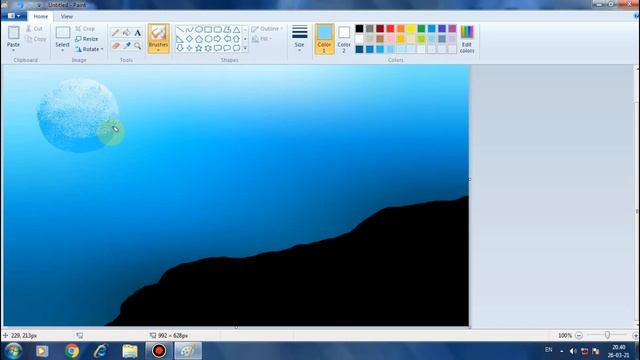Open the system tray volume control
The height and width of the screenshot is (360, 640).
coord(573,351)
